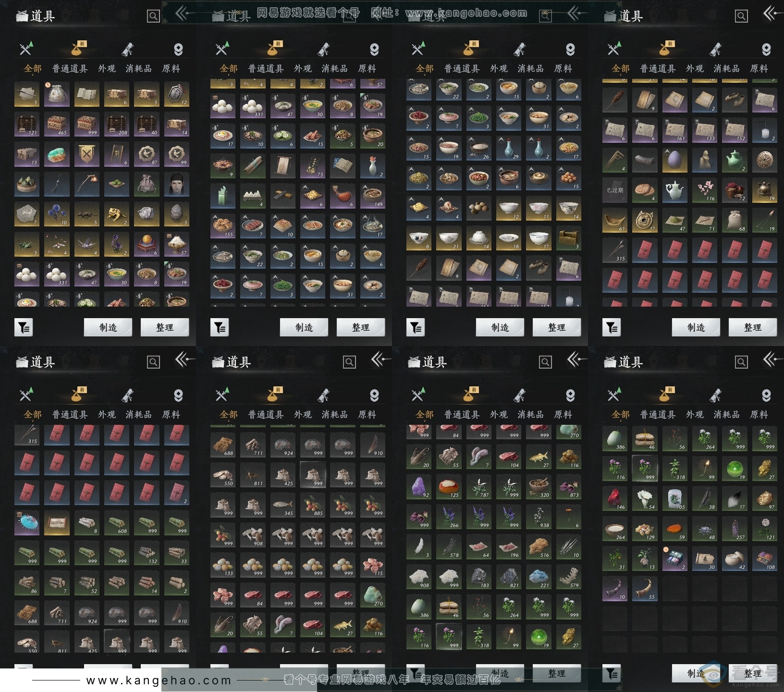Click 整理 button in the third top panel
784x692 pixels.
click(557, 327)
